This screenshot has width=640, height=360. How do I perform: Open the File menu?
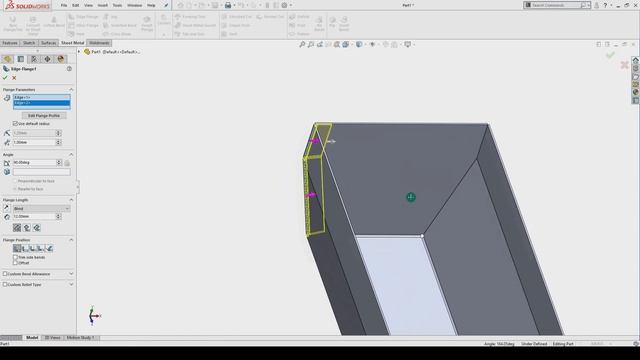pos(64,5)
